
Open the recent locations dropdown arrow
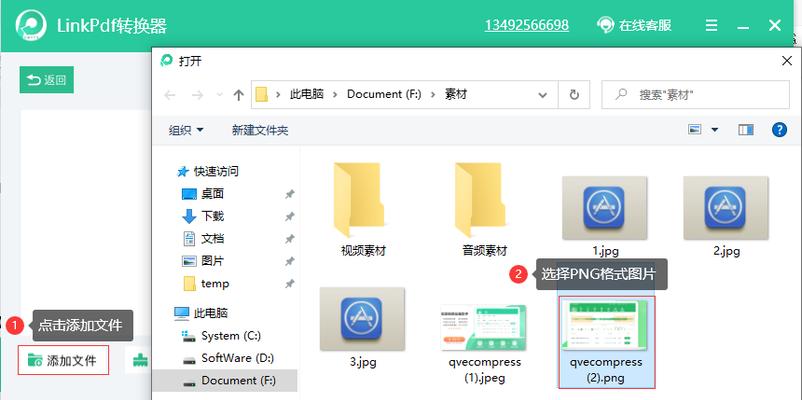tap(219, 95)
